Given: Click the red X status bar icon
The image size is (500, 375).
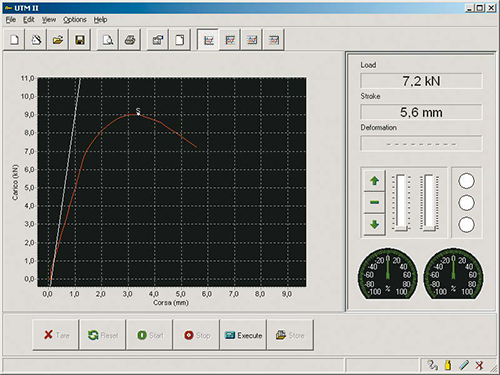Looking at the screenshot, I should point(479,365).
